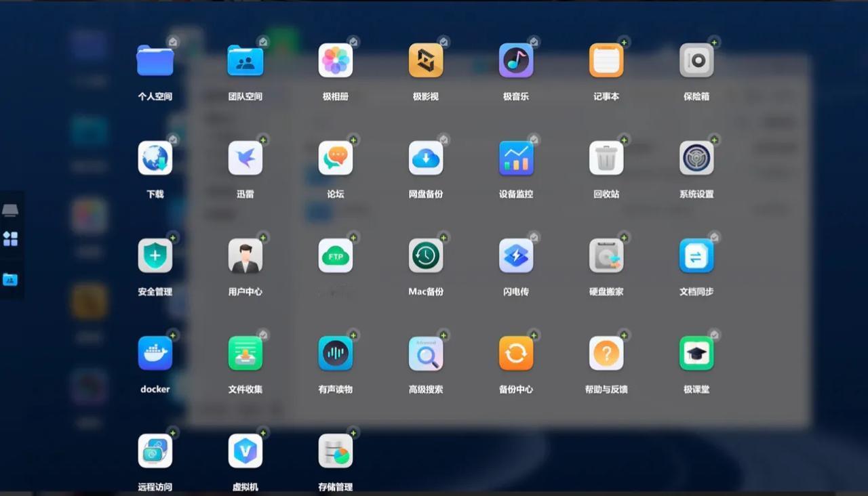This screenshot has width=868, height=496.
Task: Launch the 极课堂 classroom app
Action: 696,353
